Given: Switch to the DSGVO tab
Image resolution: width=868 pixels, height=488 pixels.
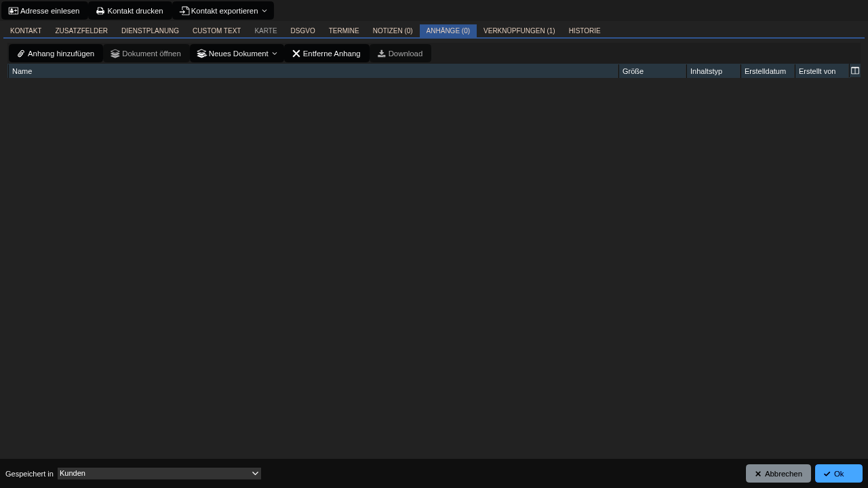Looking at the screenshot, I should [302, 31].
